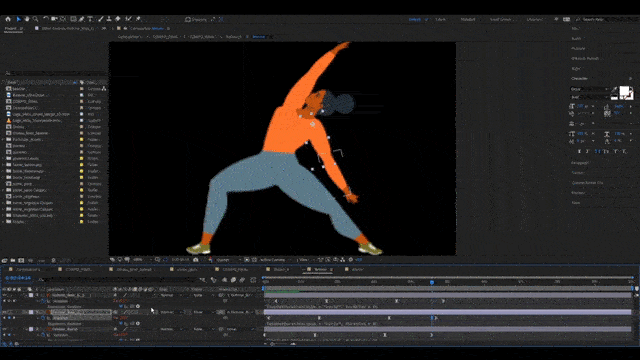Toggle small caps in Character panel
Image resolution: width=640 pixels, height=360 pixels.
coord(606,151)
